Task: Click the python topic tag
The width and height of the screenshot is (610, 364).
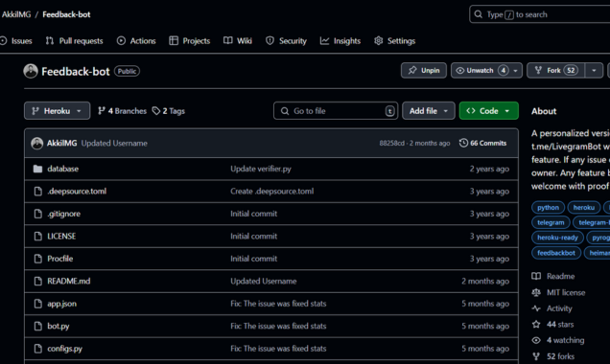Action: [x=548, y=208]
